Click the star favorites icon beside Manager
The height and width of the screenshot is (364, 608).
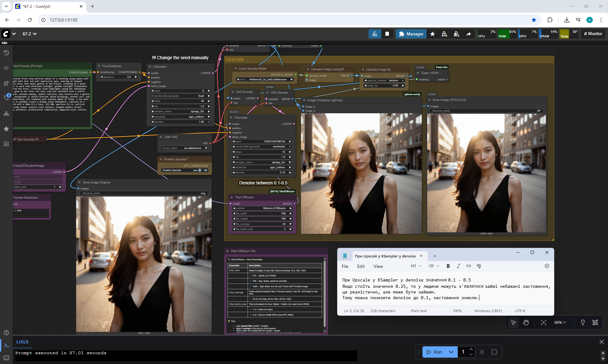[x=433, y=34]
